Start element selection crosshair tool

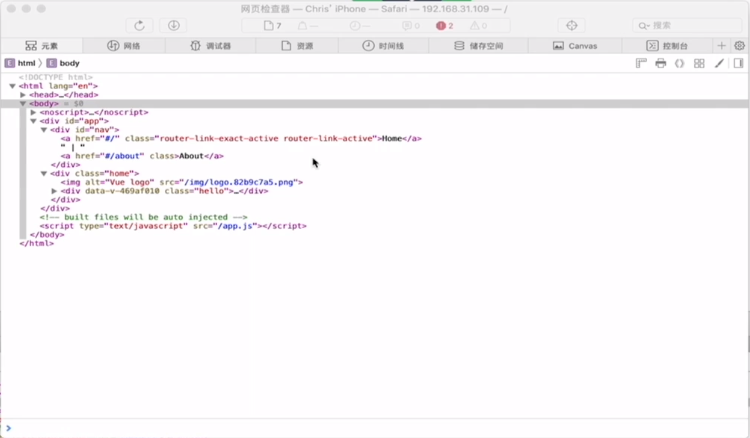tap(572, 25)
